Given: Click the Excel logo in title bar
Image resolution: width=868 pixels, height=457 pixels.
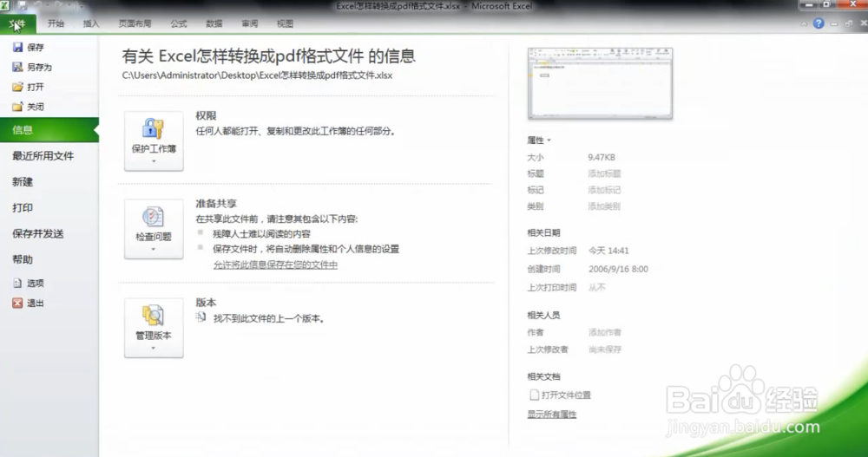Looking at the screenshot, I should pyautogui.click(x=5, y=5).
